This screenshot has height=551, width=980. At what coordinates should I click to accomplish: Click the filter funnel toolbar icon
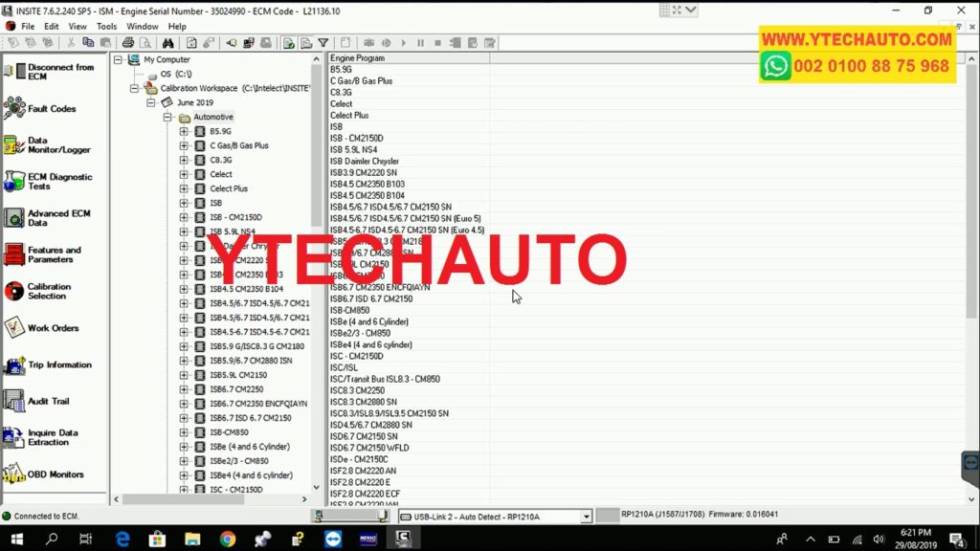click(x=322, y=43)
